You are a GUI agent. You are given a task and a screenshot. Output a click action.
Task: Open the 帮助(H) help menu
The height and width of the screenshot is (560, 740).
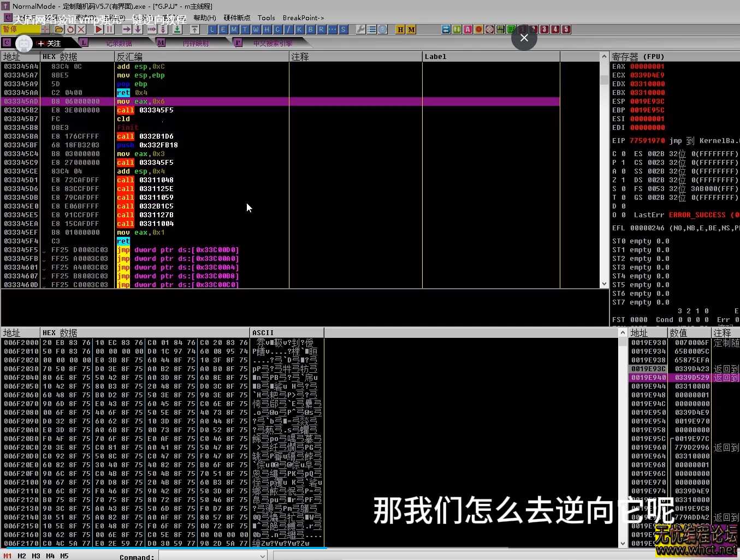(x=204, y=17)
